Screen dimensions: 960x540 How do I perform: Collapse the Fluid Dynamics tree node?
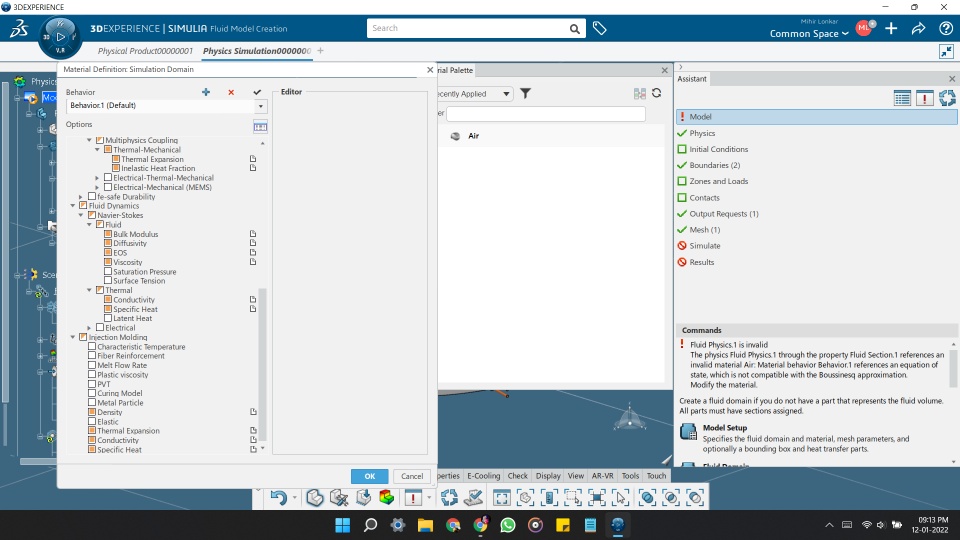click(73, 206)
